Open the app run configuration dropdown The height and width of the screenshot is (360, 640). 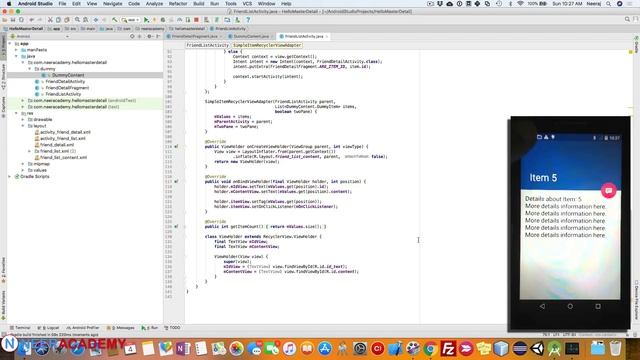(x=131, y=20)
